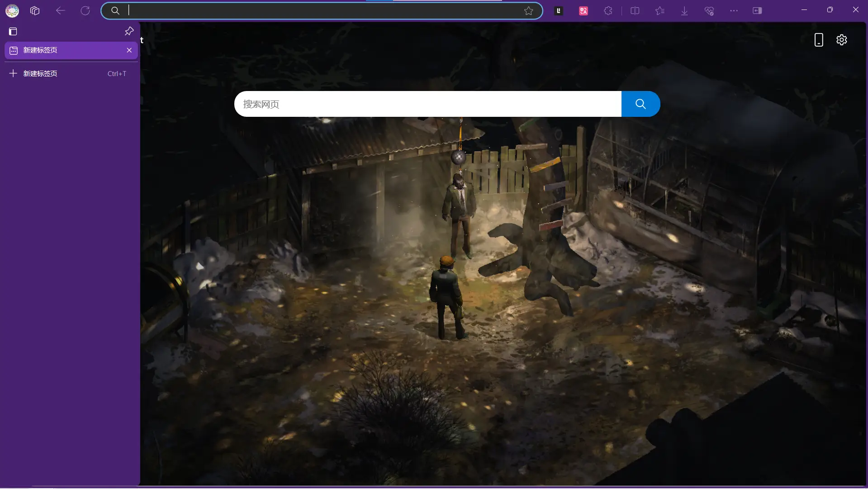Open the pink translate extension icon
The image size is (868, 489).
click(x=583, y=11)
